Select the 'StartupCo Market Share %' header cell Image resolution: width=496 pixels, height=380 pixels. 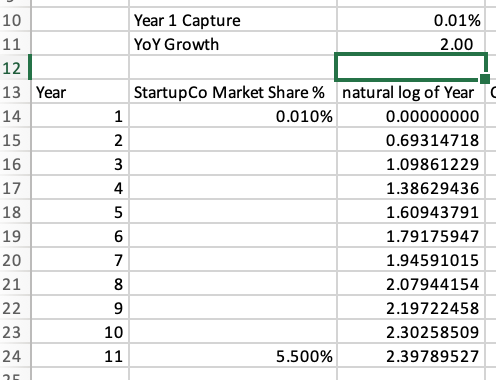click(x=233, y=92)
